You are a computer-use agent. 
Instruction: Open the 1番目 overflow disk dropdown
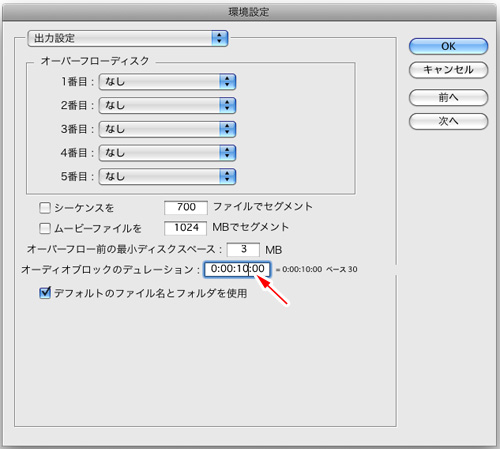coord(167,82)
